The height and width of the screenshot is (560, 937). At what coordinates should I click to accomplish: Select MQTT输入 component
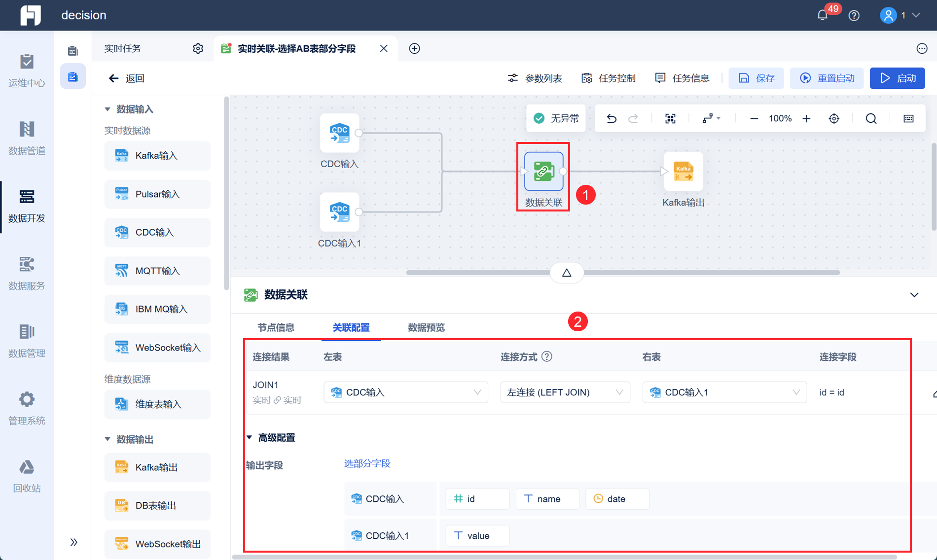tap(157, 271)
